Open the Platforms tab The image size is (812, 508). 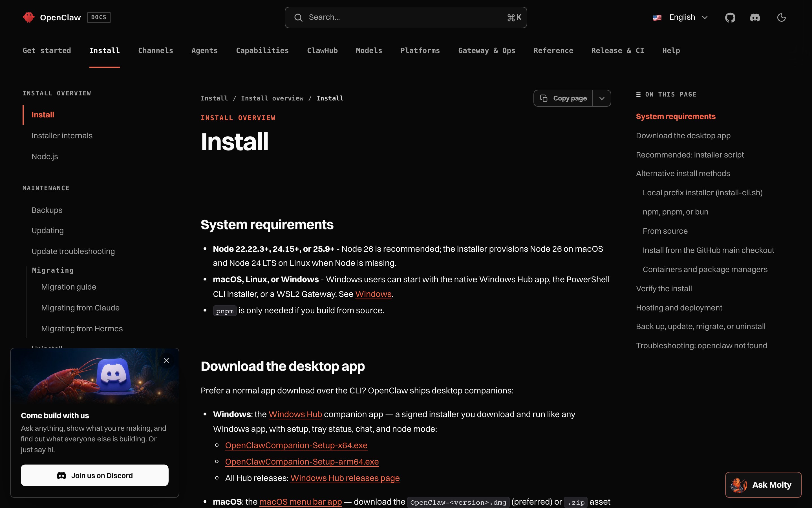pyautogui.click(x=420, y=51)
